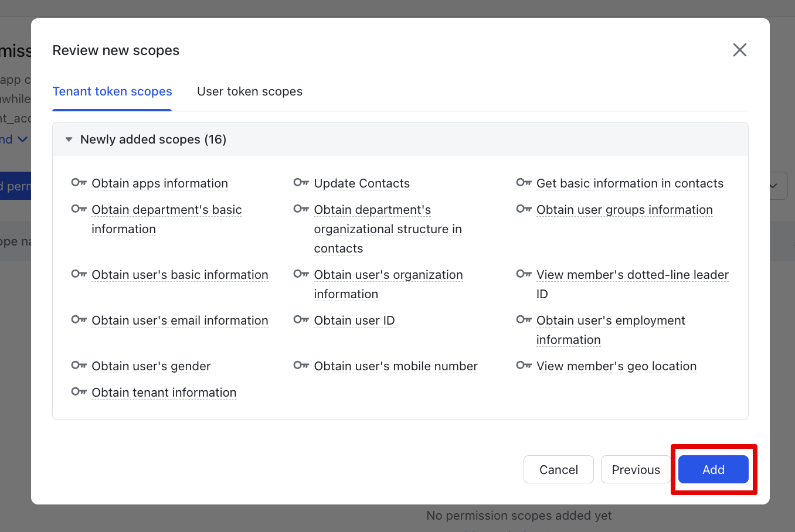Switch to User token scopes tab
The image size is (795, 532).
tap(250, 91)
